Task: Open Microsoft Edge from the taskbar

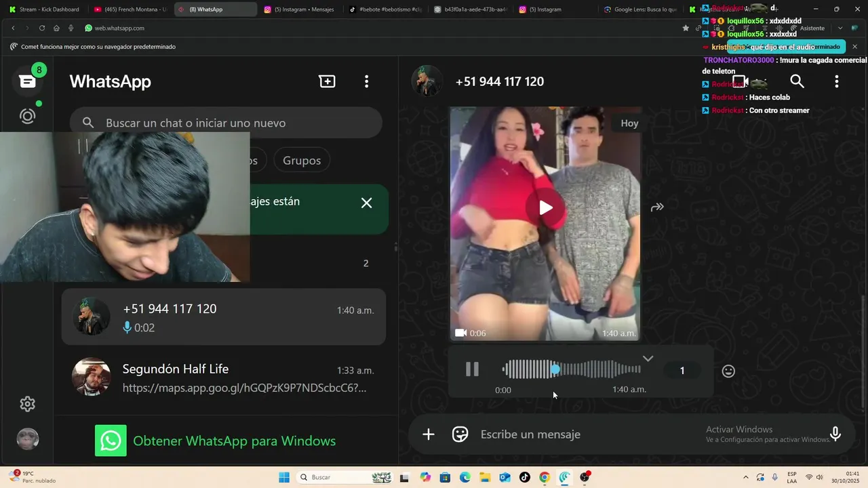Action: point(465,477)
